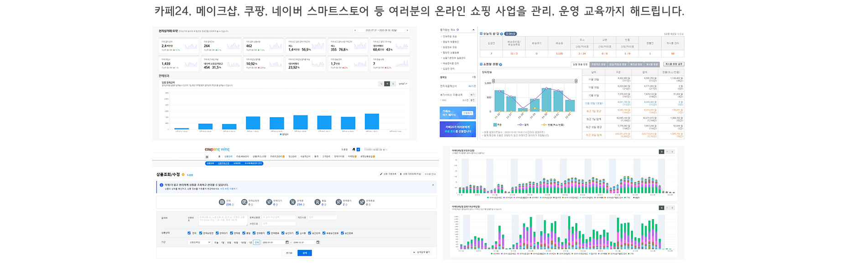
Task: Click help icon beside 쇼핑몰 현황
Action: tap(500, 64)
